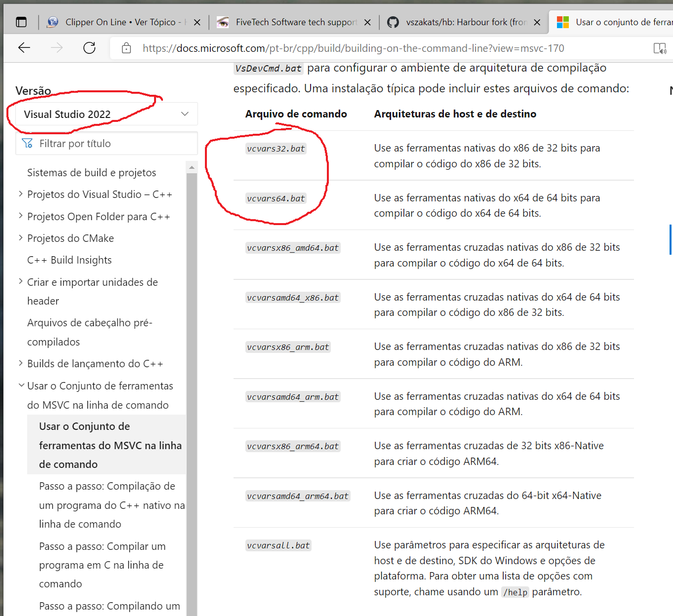Expand Projetos do Visual Studio – C++
This screenshot has width=673, height=616.
(x=20, y=194)
